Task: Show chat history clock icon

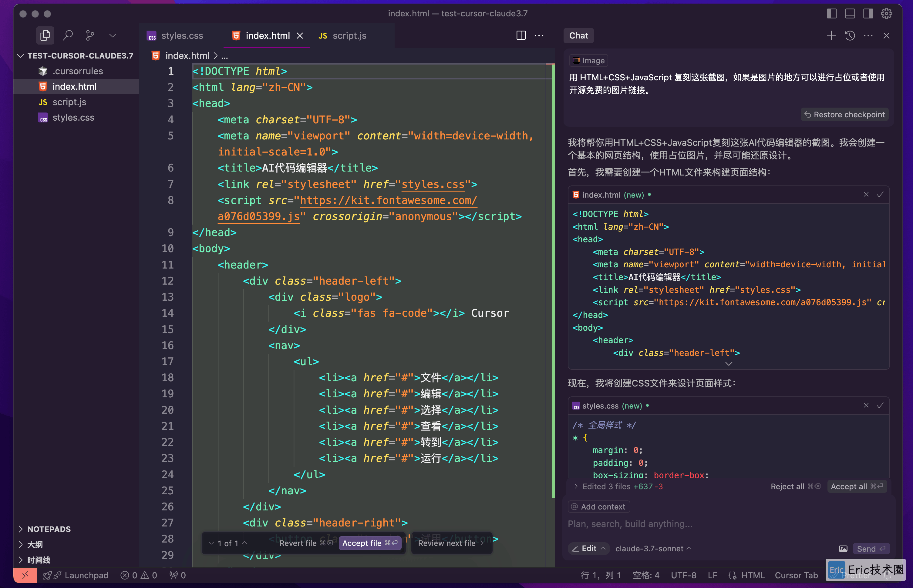Action: 850,35
